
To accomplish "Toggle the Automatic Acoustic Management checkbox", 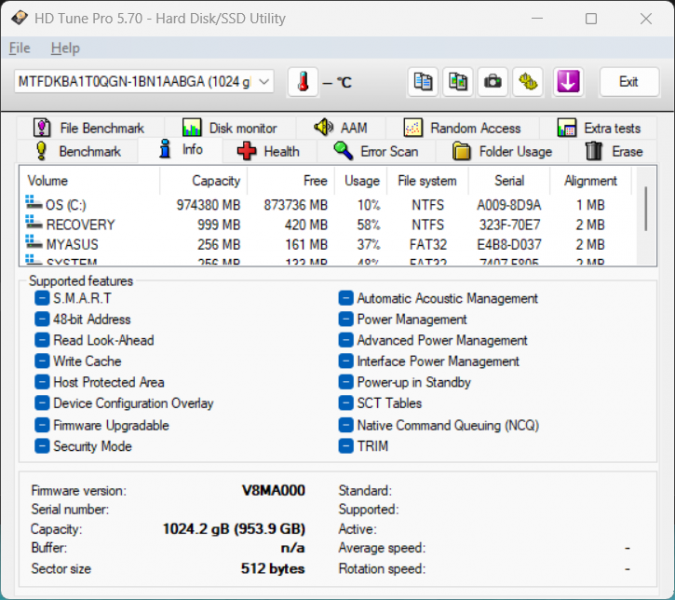I will coord(346,298).
